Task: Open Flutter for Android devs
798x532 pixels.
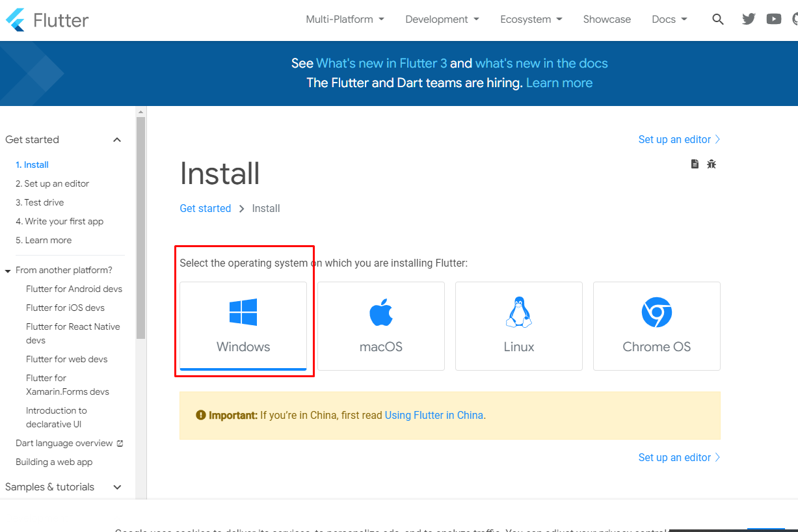Action: (x=74, y=289)
